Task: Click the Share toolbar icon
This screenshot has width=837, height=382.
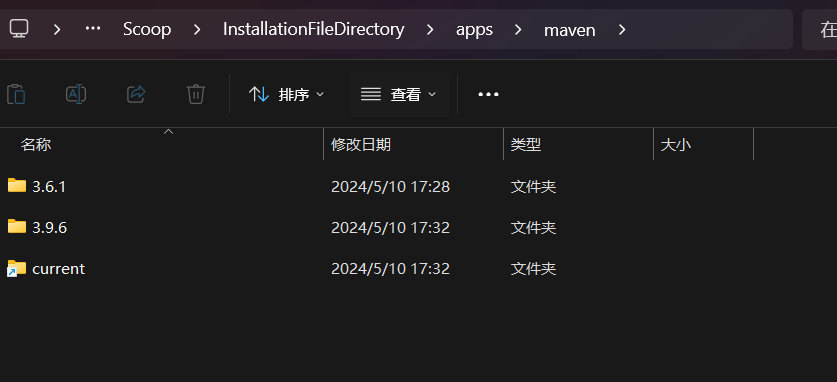Action: (136, 94)
